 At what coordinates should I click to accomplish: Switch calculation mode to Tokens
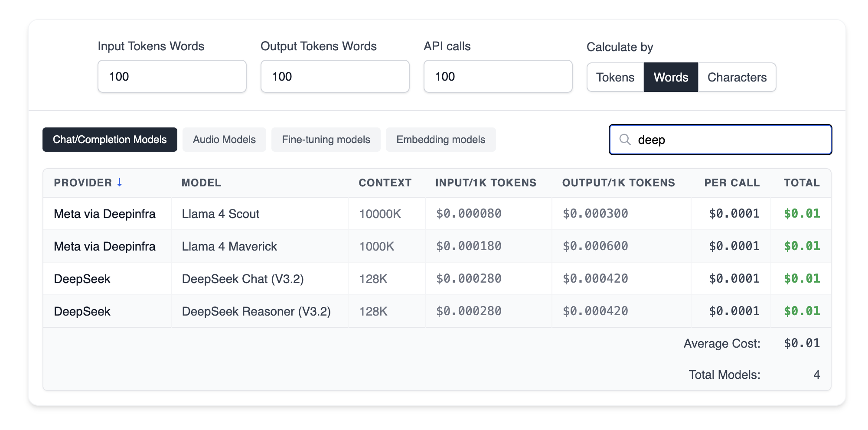[615, 77]
